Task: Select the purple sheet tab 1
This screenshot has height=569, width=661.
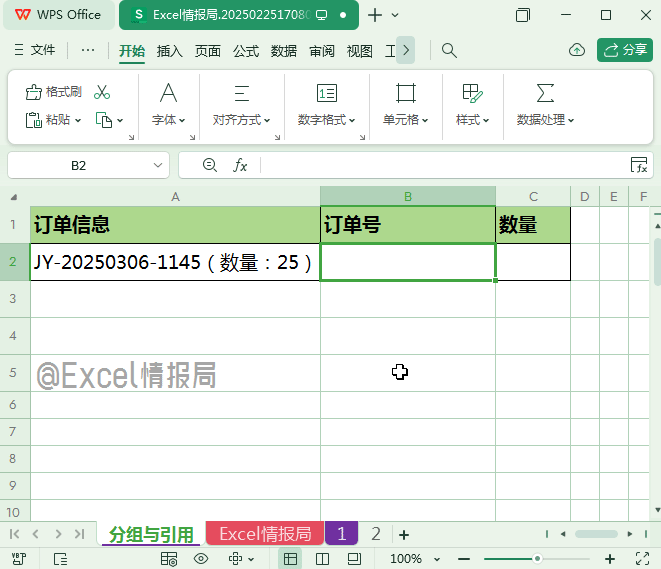Action: (341, 534)
